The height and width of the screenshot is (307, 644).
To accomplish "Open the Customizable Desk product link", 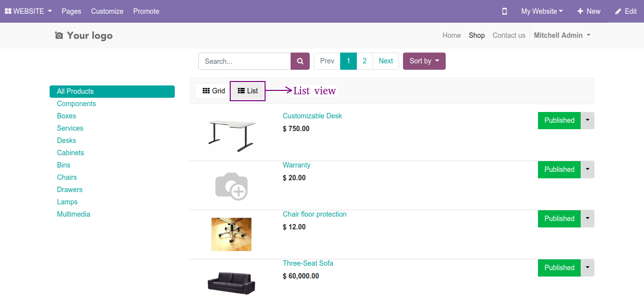I will (312, 116).
